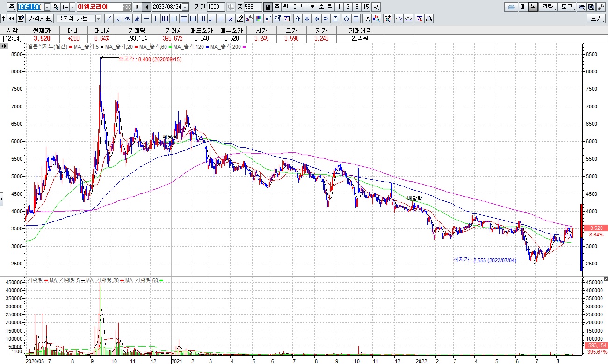The height and width of the screenshot is (364, 608).
Task: Click the left arrow marker tool
Action: point(317,19)
